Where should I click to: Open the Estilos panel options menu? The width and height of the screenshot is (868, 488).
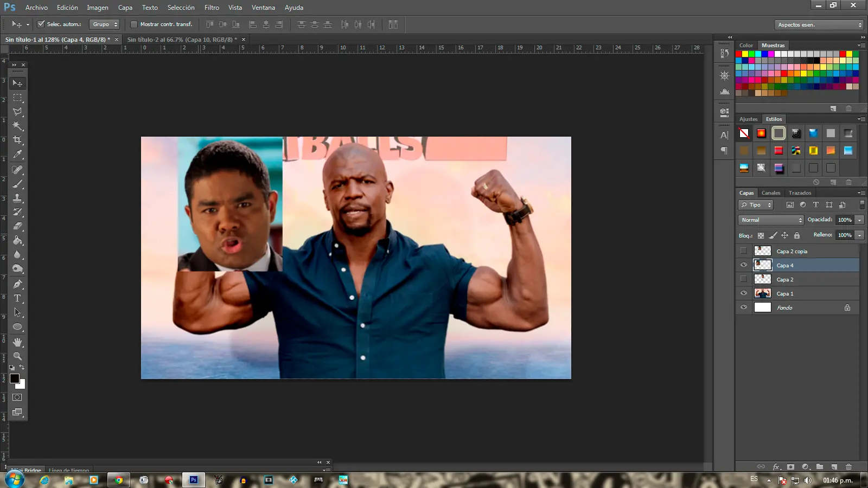[x=861, y=119]
